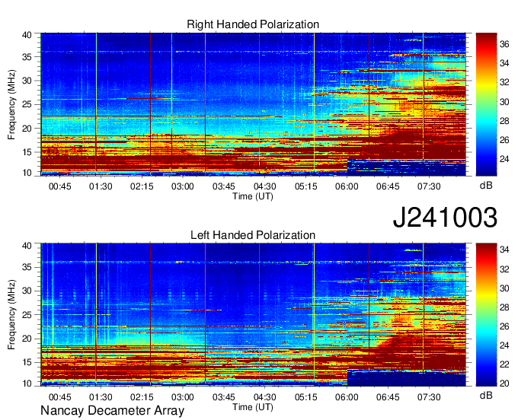518x420 pixels.
Task: Click the dB label under Right Handed color bar
Action: pos(486,186)
